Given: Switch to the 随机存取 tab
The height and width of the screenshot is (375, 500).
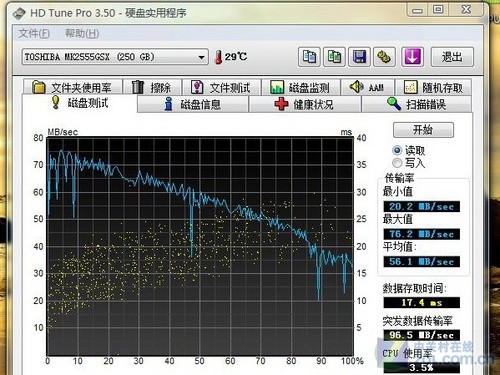Looking at the screenshot, I should click(x=434, y=87).
